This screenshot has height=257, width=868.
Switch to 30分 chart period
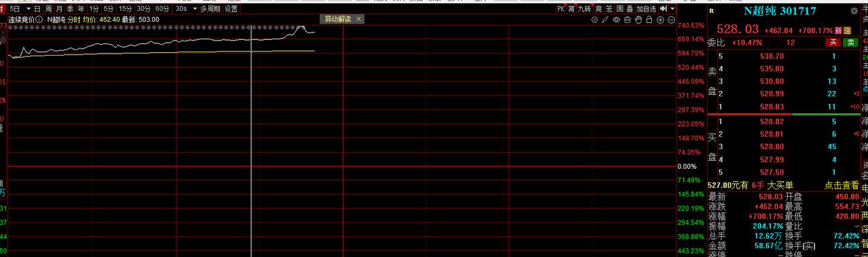(144, 9)
